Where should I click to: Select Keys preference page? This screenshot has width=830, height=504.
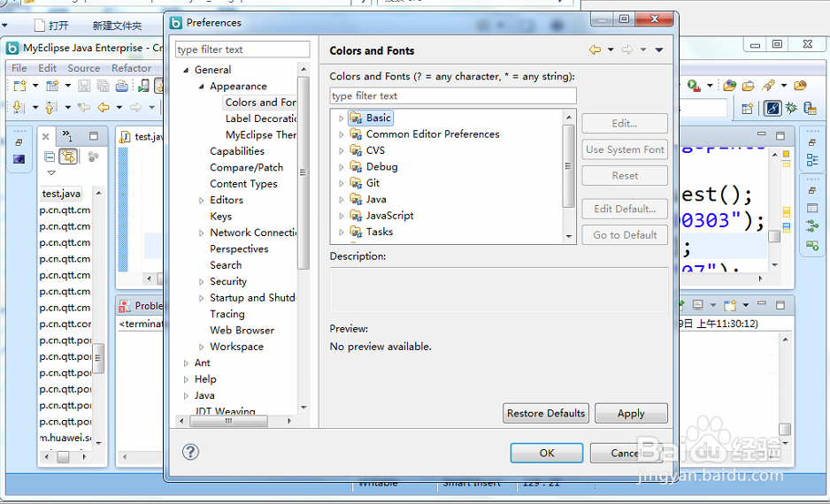(220, 217)
